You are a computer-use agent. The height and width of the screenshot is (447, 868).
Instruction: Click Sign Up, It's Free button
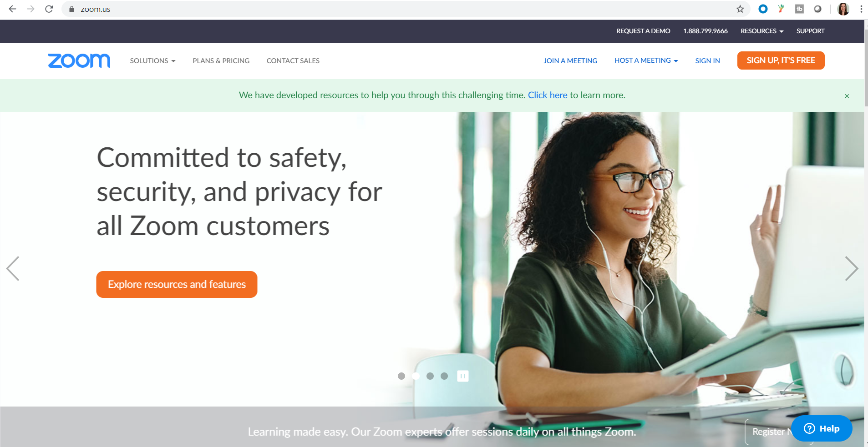(x=781, y=60)
